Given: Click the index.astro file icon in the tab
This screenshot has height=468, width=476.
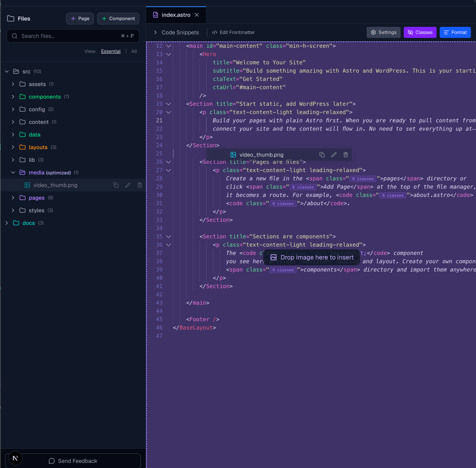Looking at the screenshot, I should [155, 15].
